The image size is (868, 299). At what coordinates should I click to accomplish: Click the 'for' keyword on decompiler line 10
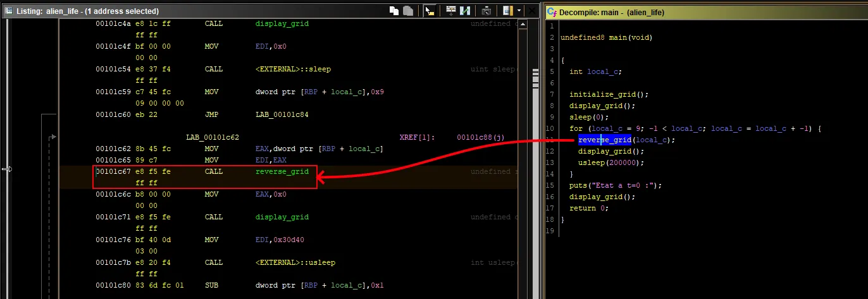(x=576, y=128)
